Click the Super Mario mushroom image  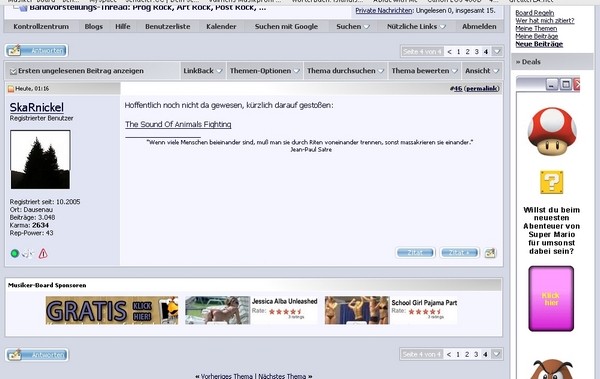(x=551, y=132)
